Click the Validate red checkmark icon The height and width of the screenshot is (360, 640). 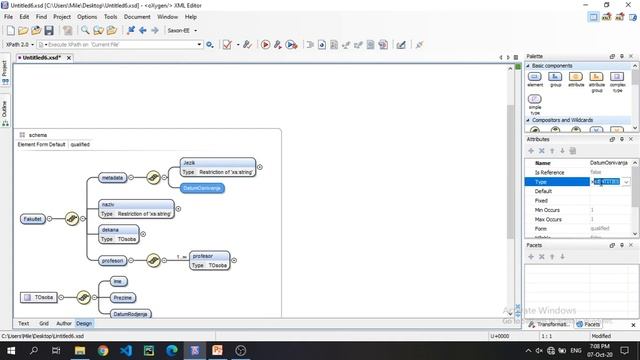227,44
